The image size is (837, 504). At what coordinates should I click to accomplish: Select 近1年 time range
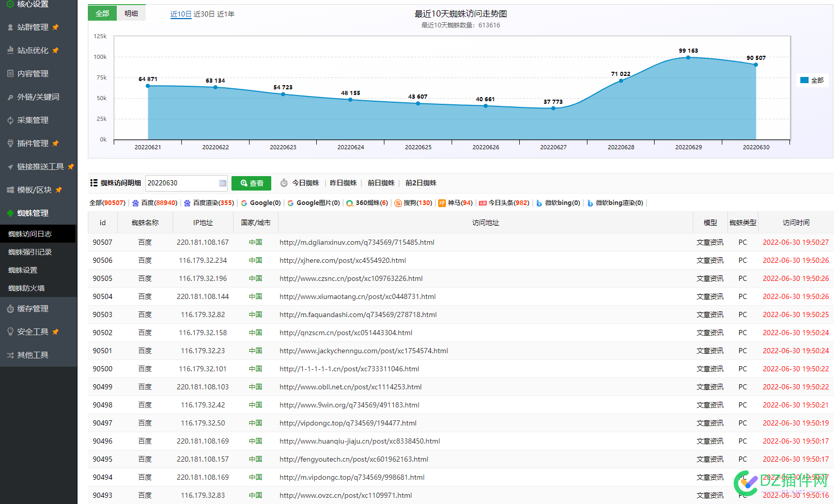(x=226, y=14)
